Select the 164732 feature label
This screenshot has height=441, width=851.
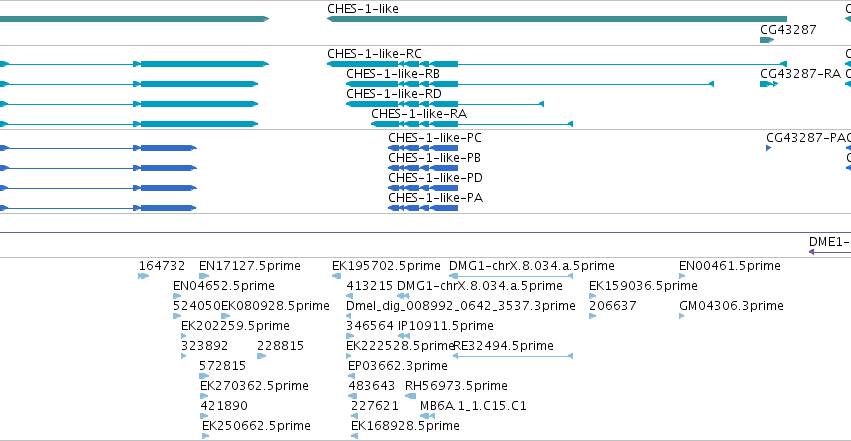(162, 266)
